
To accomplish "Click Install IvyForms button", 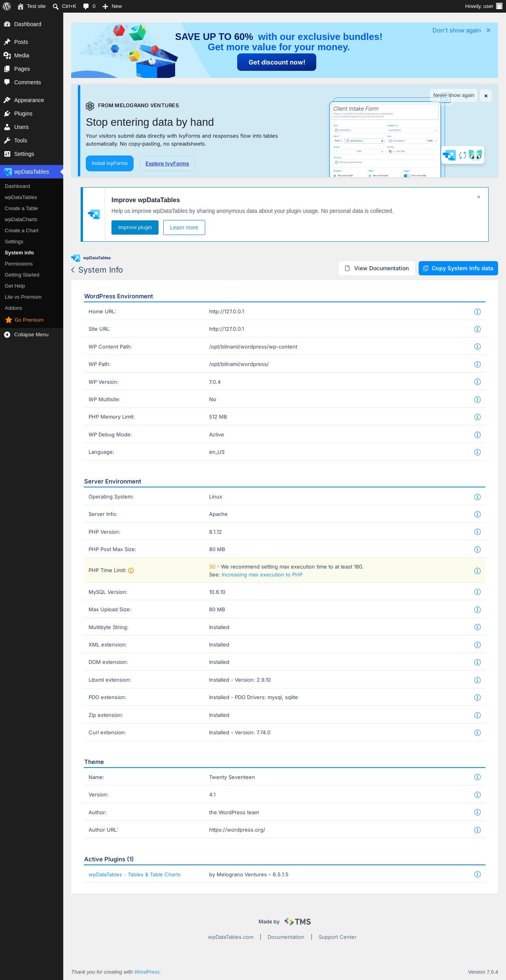I will click(x=110, y=163).
